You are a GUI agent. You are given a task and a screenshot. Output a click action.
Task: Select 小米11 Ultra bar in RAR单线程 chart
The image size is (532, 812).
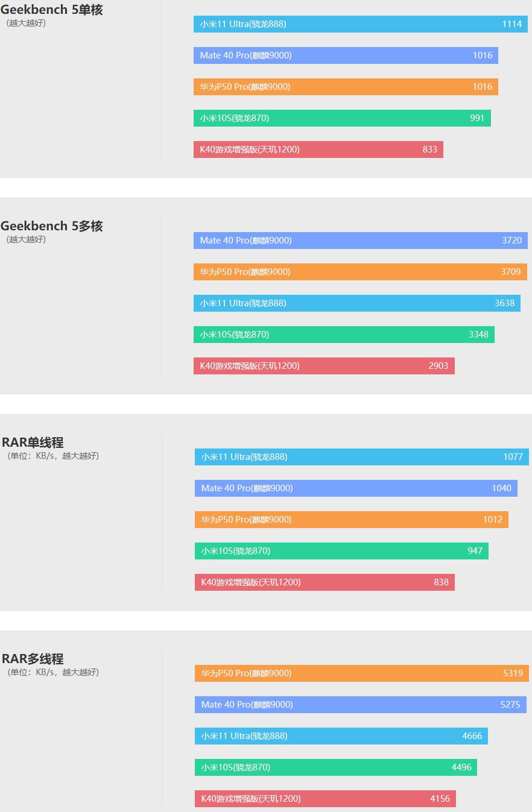point(362,457)
